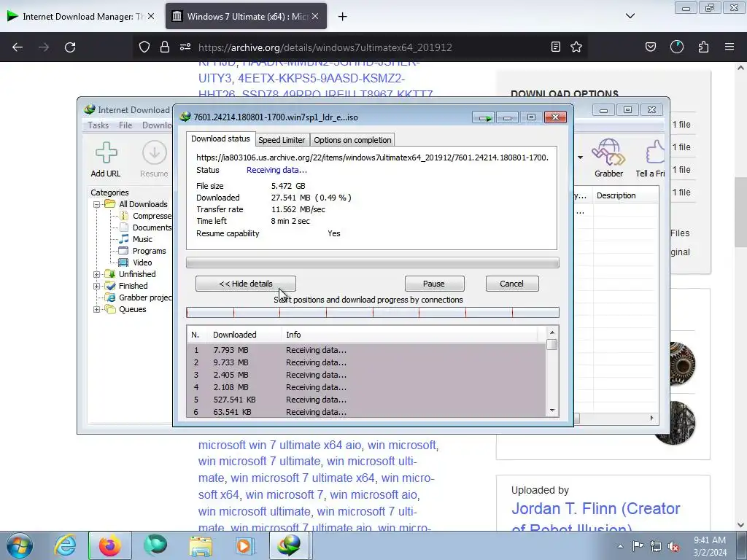This screenshot has height=560, width=747.
Task: Click the tracking protection shield icon
Action: click(144, 47)
